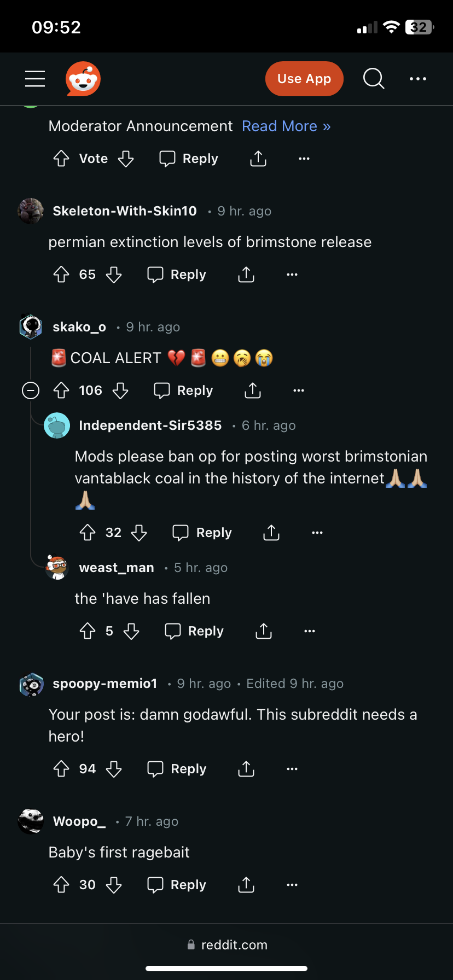The image size is (453, 980).
Task: Open more options on moderator announcement
Action: [304, 159]
